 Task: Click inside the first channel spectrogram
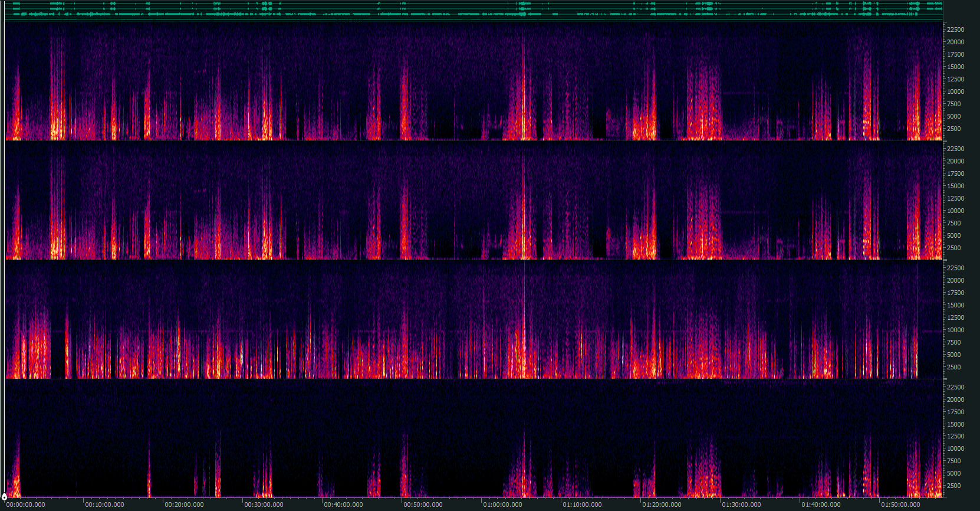point(474,81)
